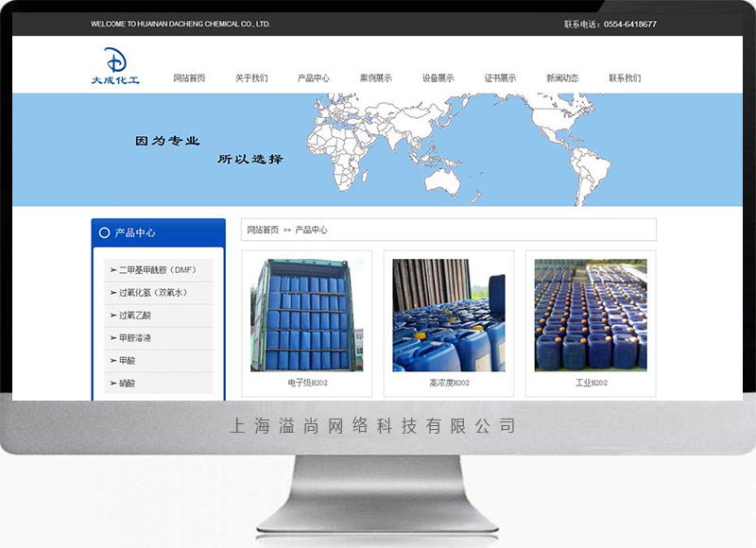Open the 电子级H2O2 product thumbnail image
Screen dimensions: 756x548
pyautogui.click(x=307, y=315)
